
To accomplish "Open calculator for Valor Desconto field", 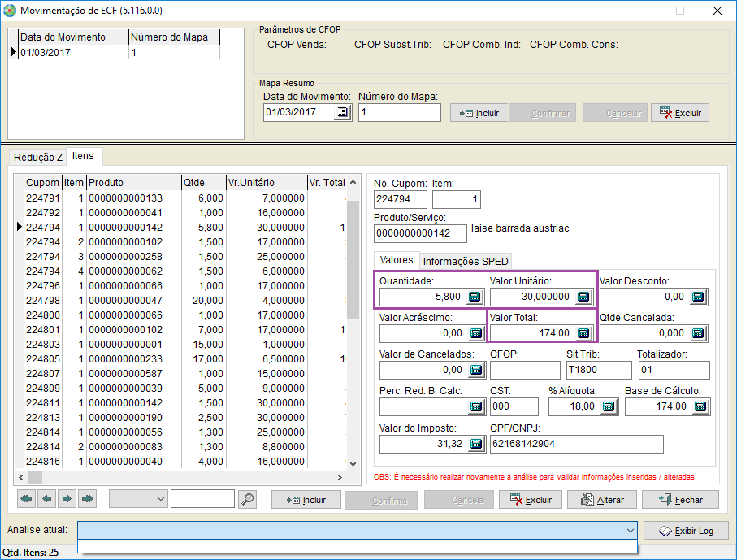I will click(x=697, y=297).
